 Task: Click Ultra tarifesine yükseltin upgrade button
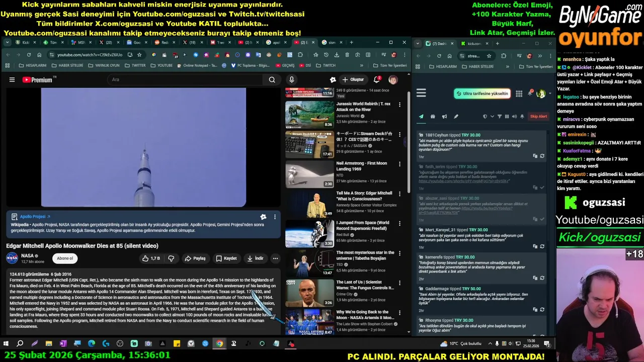point(482,94)
